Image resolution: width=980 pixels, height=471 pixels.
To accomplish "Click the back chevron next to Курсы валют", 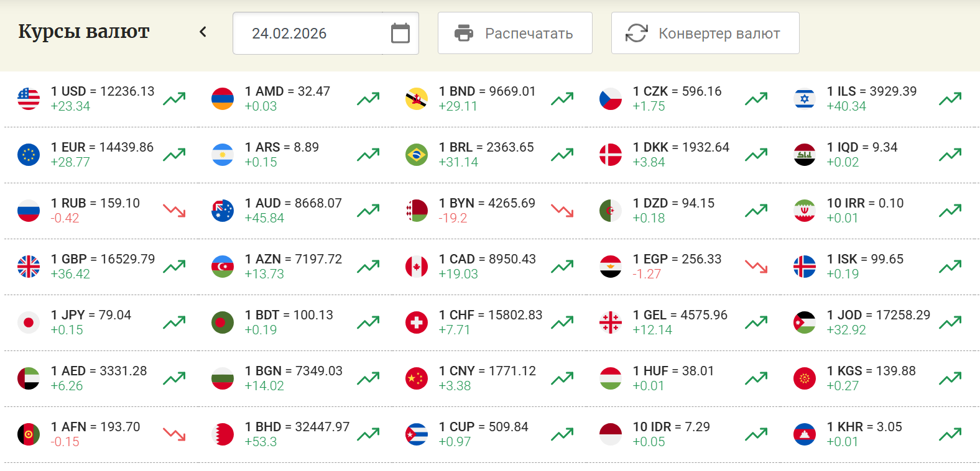I will (203, 32).
